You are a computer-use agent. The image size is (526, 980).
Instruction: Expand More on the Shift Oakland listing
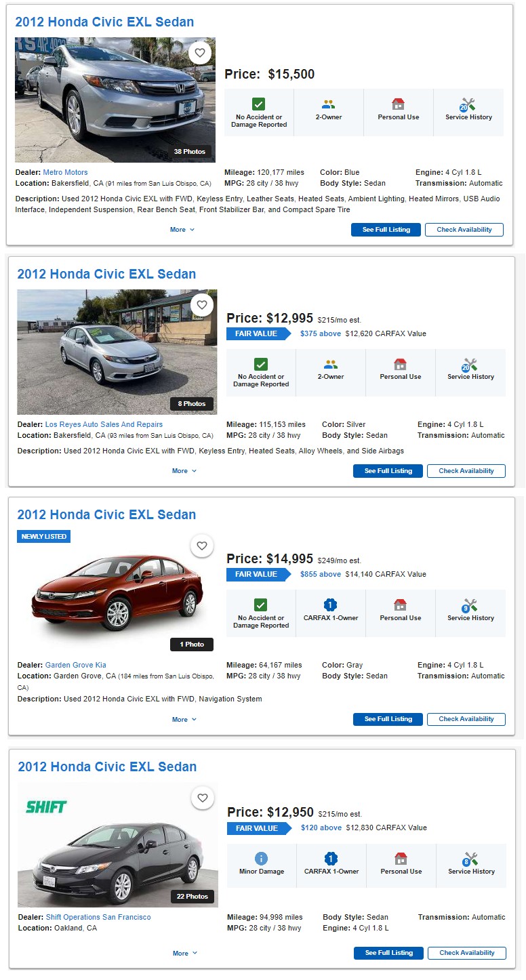tap(185, 953)
